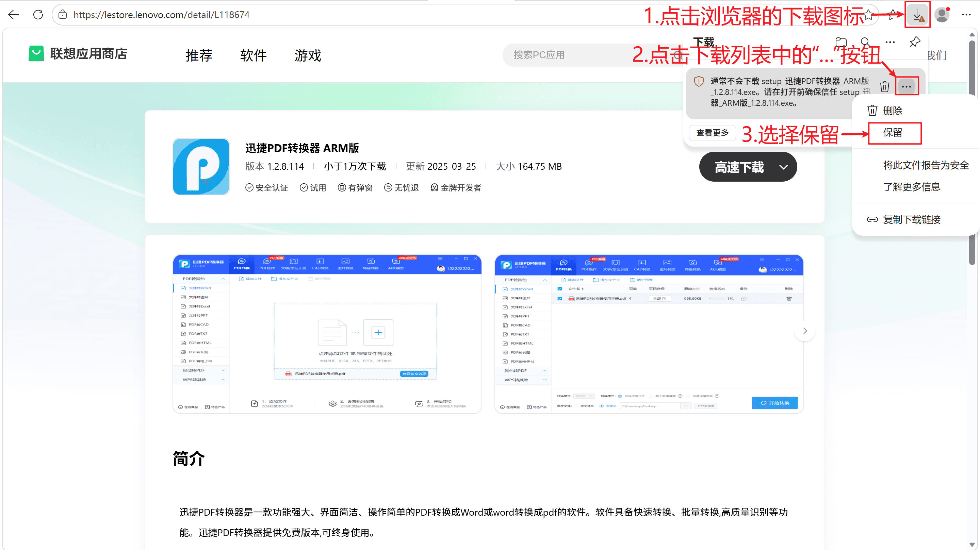Show next screenshot with right arrow
Viewport: 980px width, 550px height.
click(805, 331)
